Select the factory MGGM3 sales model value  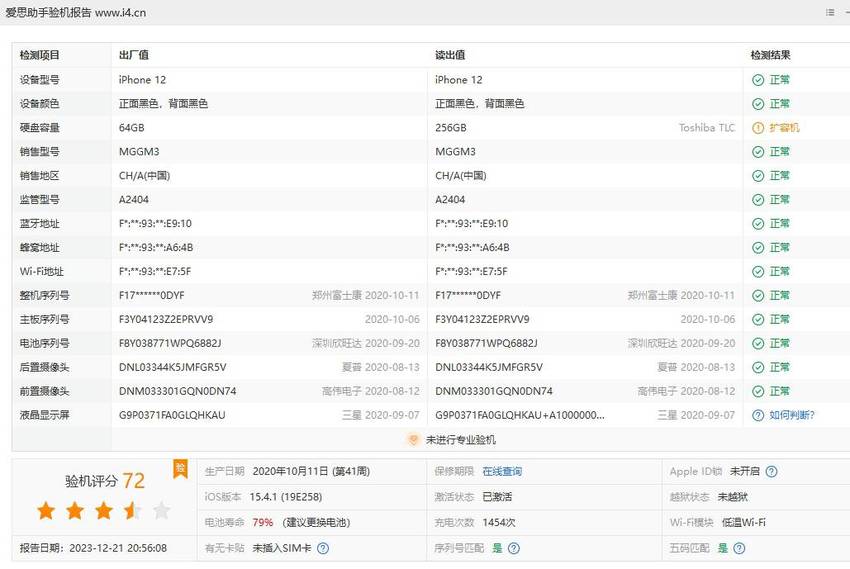coord(139,152)
